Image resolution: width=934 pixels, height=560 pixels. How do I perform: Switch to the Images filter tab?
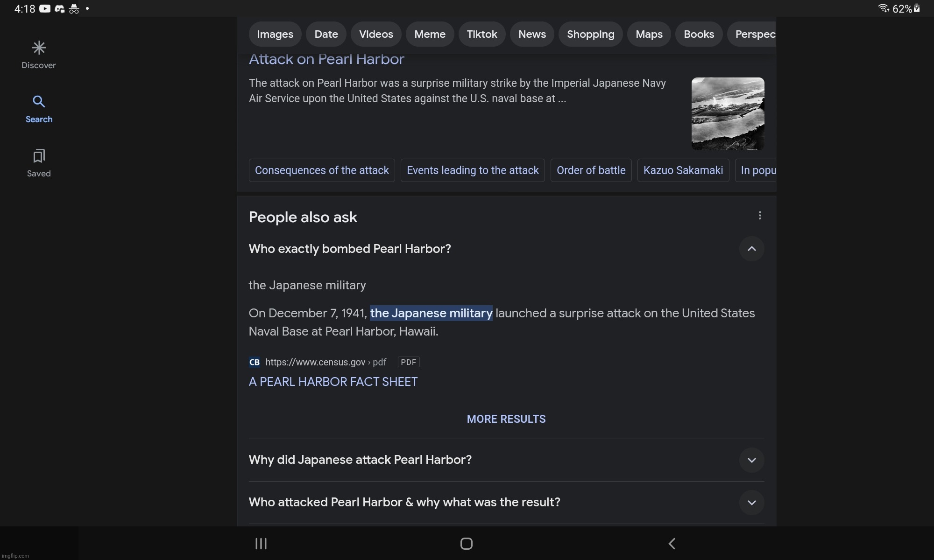pos(275,34)
